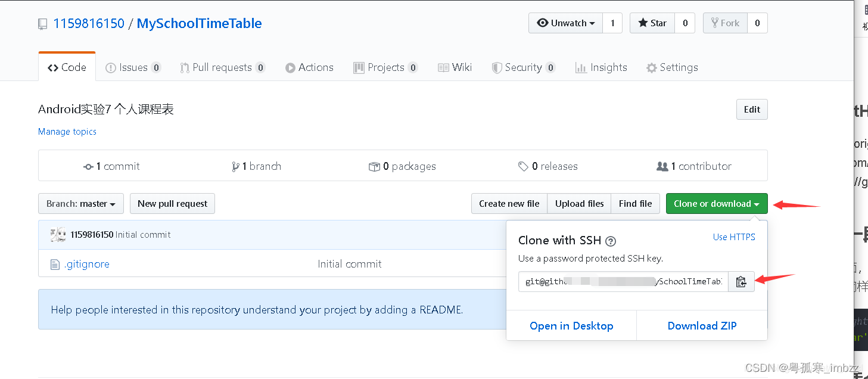Select the SSH clone URL field
Image resolution: width=868 pixels, height=379 pixels.
tap(623, 282)
